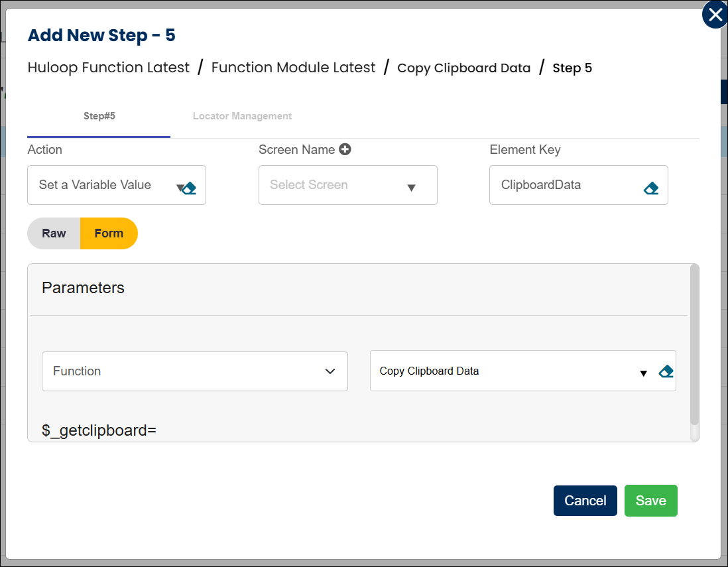728x567 pixels.
Task: Click the Save button
Action: coord(650,501)
